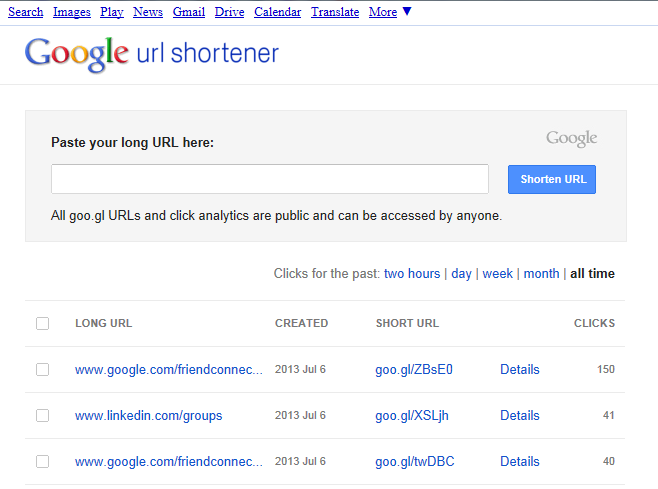Viewport: 658px width, 489px height.
Task: View Details for goo.gl/ZBsE0
Action: click(x=519, y=369)
